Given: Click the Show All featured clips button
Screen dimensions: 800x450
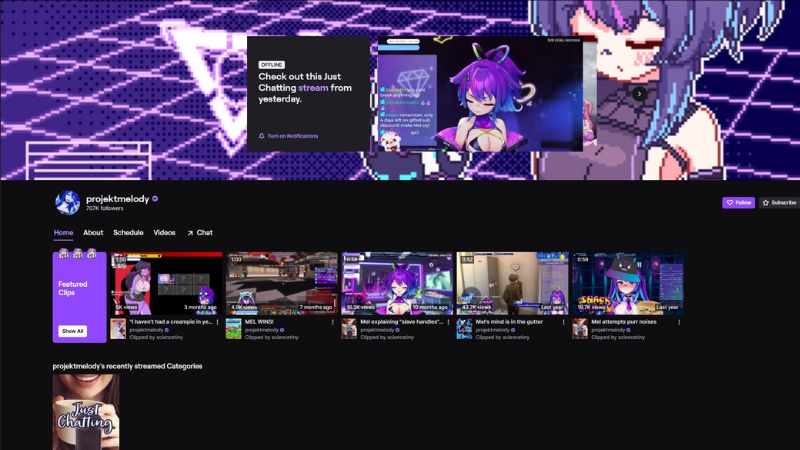Looking at the screenshot, I should 72,331.
